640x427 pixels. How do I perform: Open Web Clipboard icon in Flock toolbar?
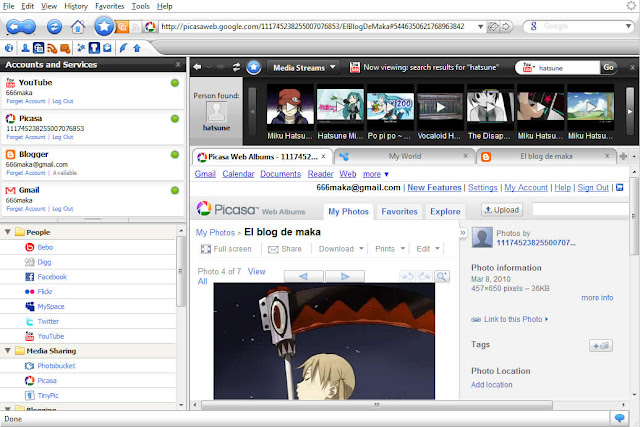(x=107, y=48)
